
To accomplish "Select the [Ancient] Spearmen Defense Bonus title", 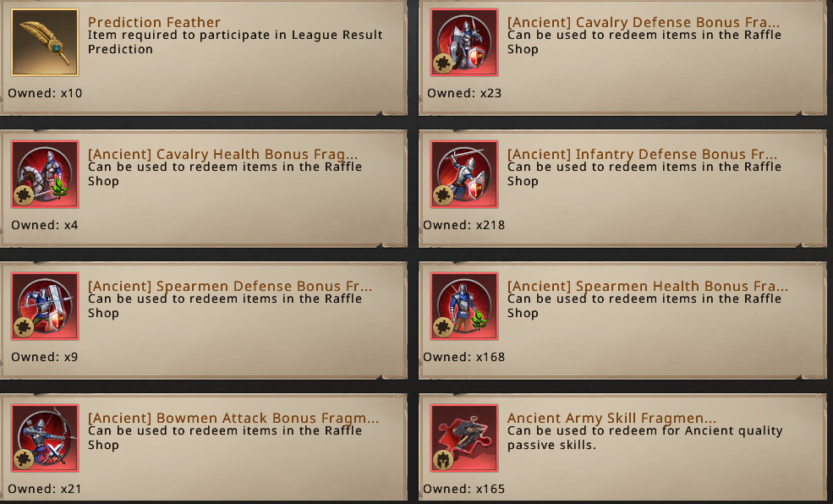I will tap(230, 287).
